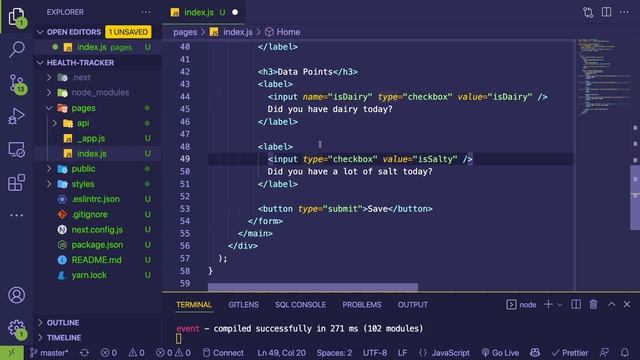
Task: Click Connect in the status bar
Action: click(223, 353)
